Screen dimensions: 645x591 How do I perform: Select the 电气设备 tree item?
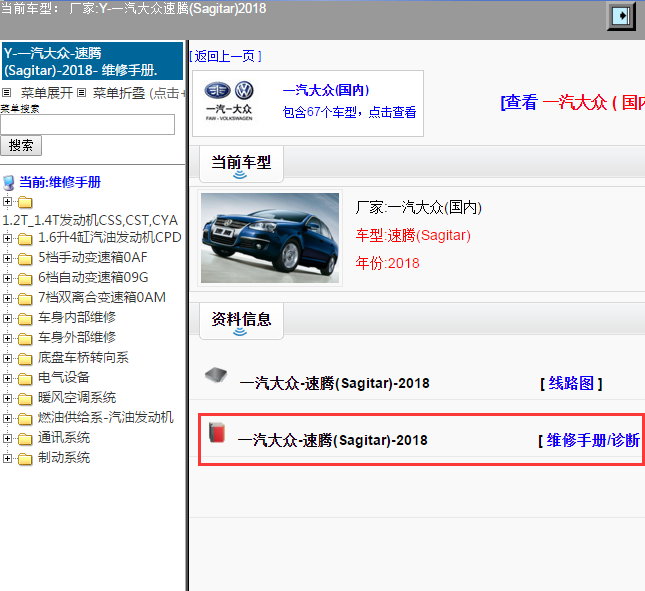pyautogui.click(x=64, y=378)
